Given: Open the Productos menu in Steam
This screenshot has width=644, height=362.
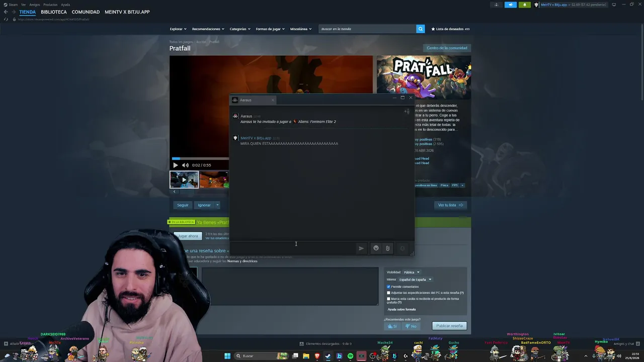Looking at the screenshot, I should (50, 5).
